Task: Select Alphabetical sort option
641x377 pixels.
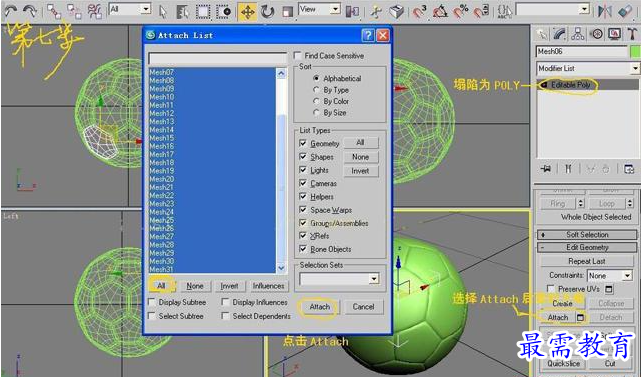Action: (x=316, y=78)
